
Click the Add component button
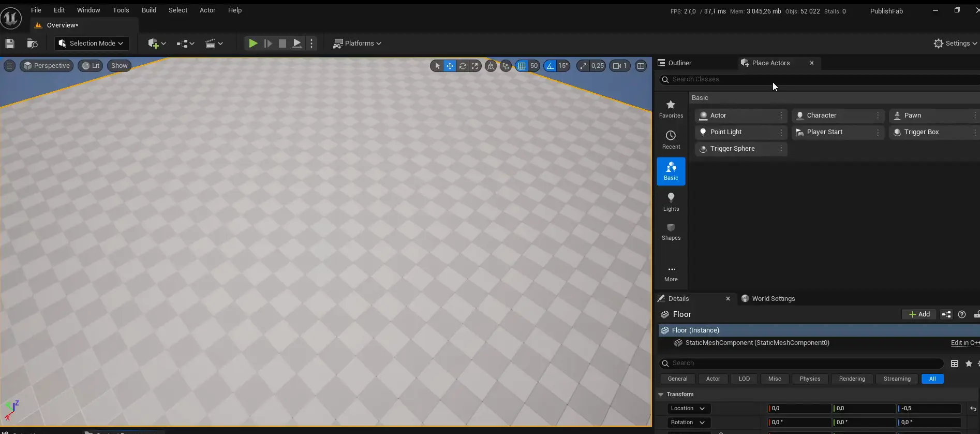(919, 314)
